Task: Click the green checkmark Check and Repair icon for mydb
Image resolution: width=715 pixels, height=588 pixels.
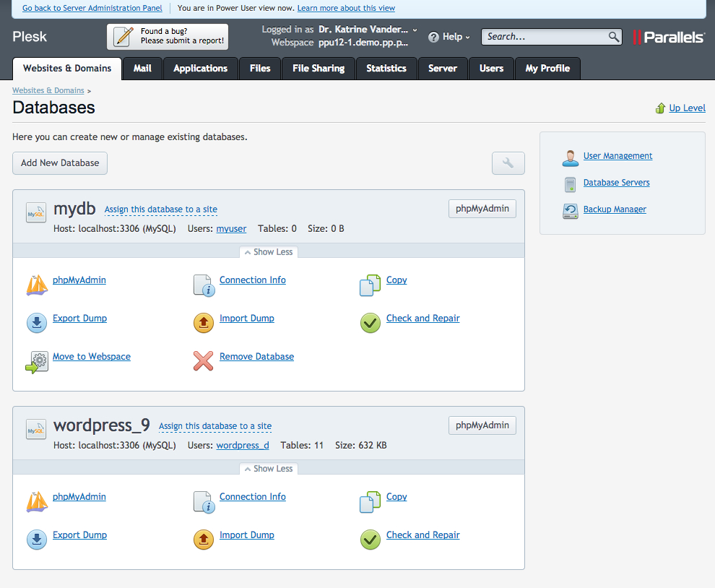Action: (x=370, y=323)
